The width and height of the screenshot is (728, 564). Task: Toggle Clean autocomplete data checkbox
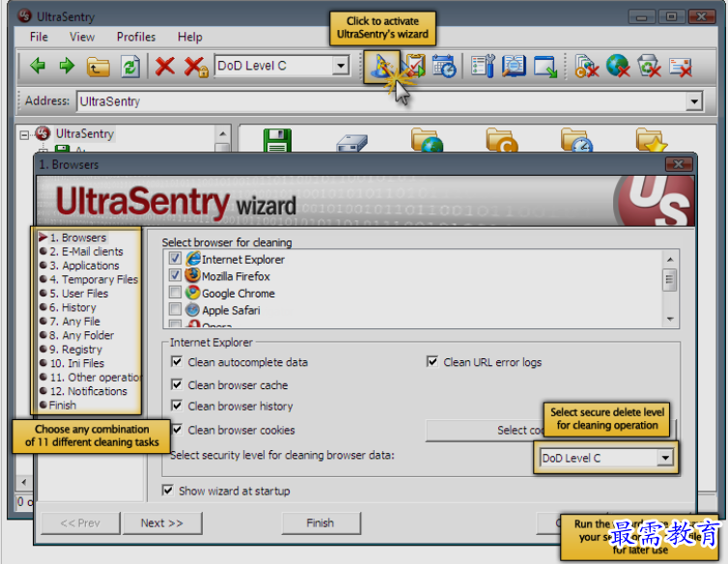pos(177,361)
